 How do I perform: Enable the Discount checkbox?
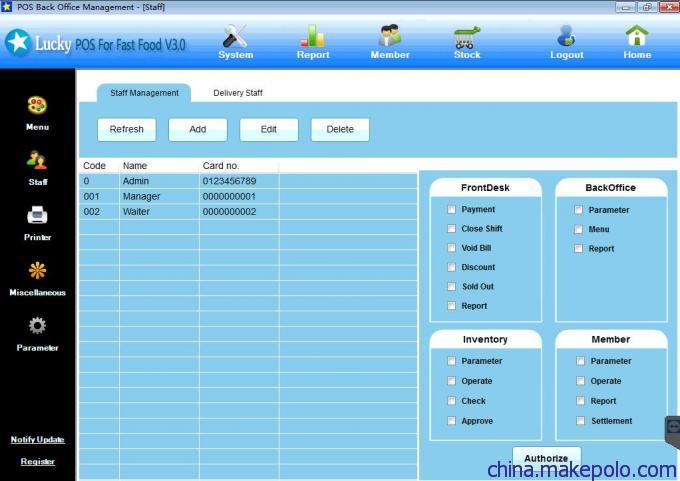[451, 267]
